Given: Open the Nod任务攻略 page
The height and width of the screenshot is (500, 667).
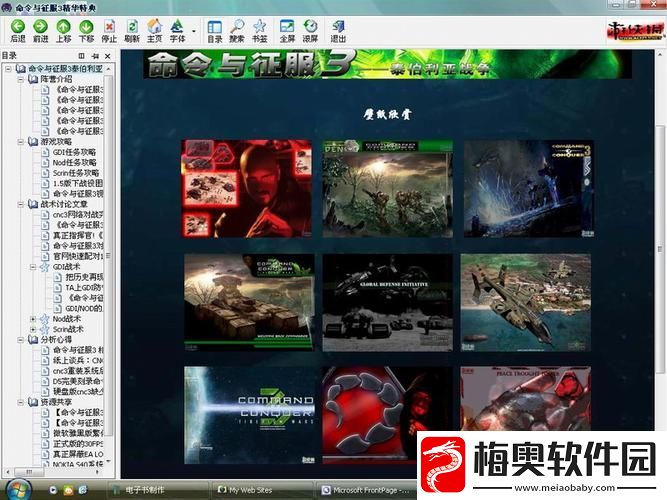Looking at the screenshot, I should pos(74,163).
